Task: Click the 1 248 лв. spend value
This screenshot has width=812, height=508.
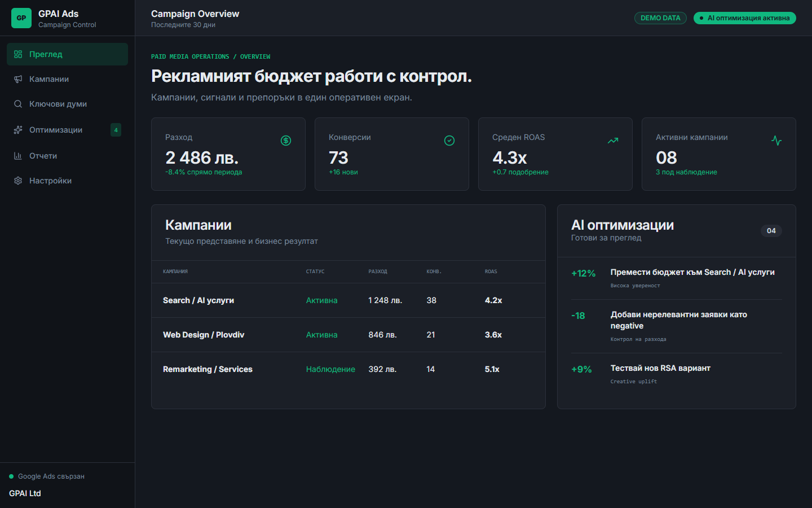Action: coord(385,300)
